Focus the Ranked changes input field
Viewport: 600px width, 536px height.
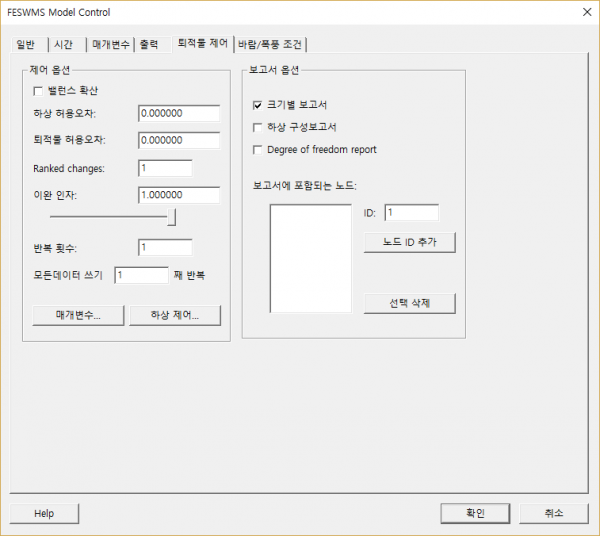[x=165, y=168]
